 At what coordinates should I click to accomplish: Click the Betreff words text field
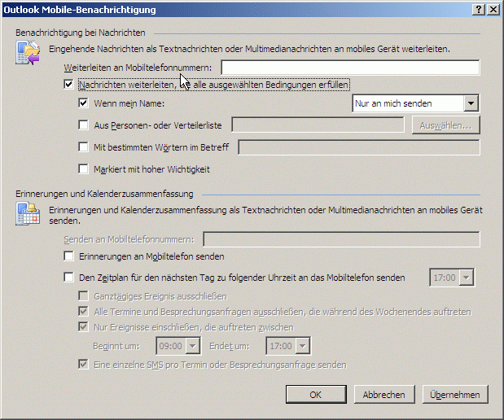point(359,147)
